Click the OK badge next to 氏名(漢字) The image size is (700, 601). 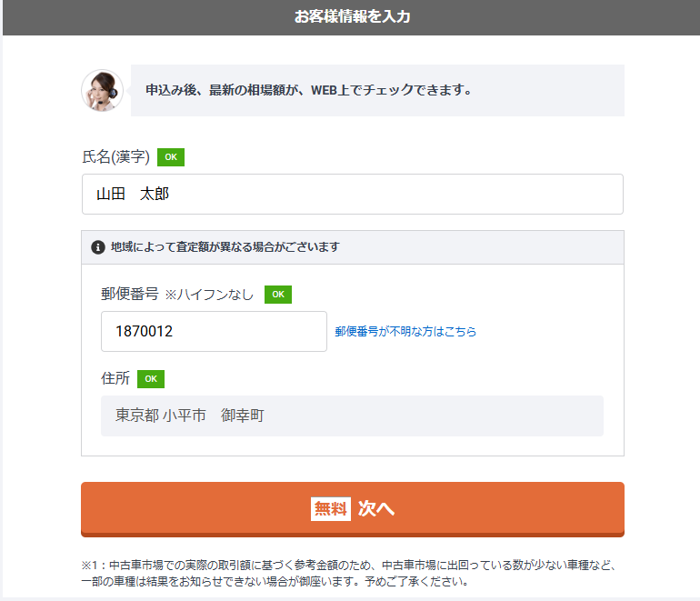tap(171, 157)
